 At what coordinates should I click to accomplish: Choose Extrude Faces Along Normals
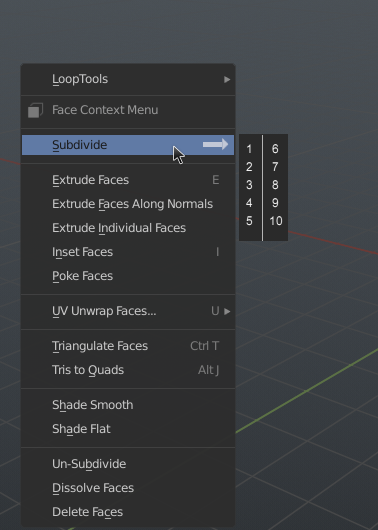click(128, 204)
